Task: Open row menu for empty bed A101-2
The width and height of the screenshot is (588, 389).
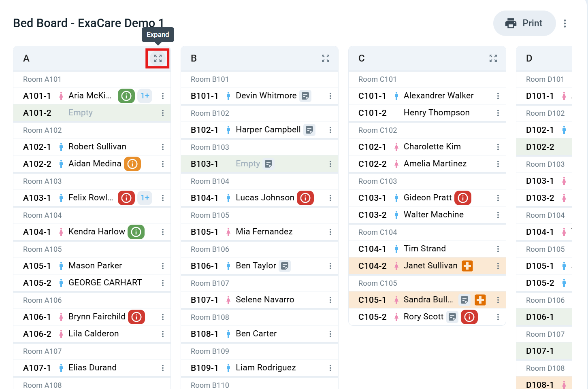Action: tap(163, 113)
